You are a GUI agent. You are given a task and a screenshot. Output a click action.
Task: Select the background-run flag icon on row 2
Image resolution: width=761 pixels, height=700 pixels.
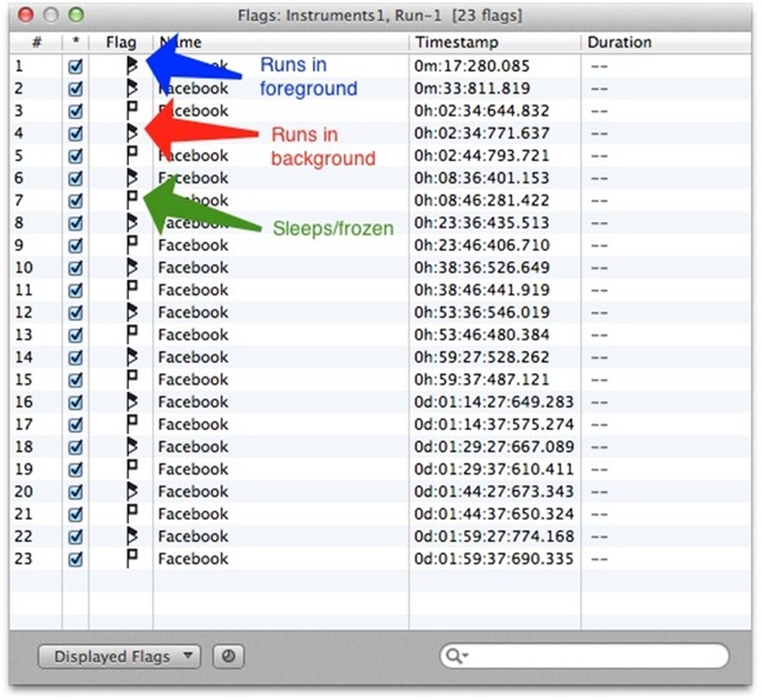point(133,88)
